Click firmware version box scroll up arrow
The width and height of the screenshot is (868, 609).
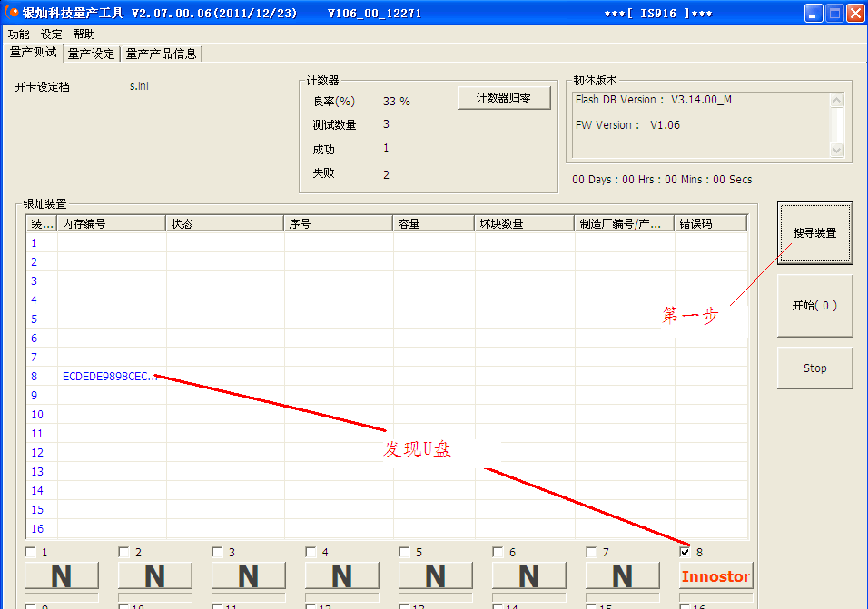click(837, 100)
